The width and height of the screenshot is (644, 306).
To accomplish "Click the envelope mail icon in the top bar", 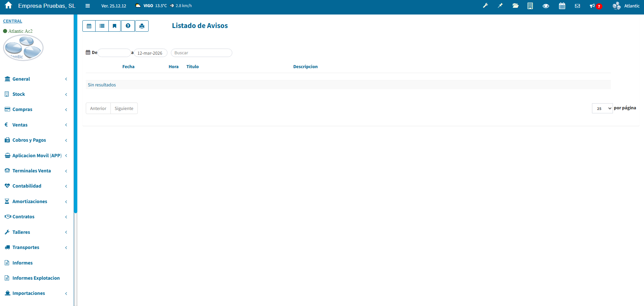I will coord(577,6).
